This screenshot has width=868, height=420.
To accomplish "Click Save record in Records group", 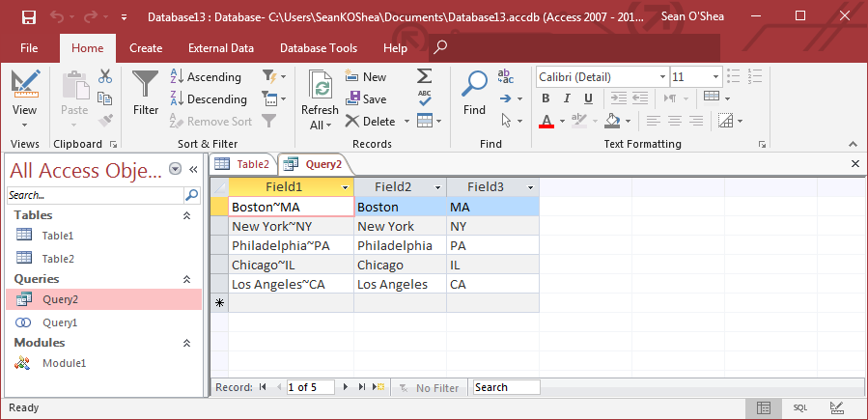I will pos(365,99).
